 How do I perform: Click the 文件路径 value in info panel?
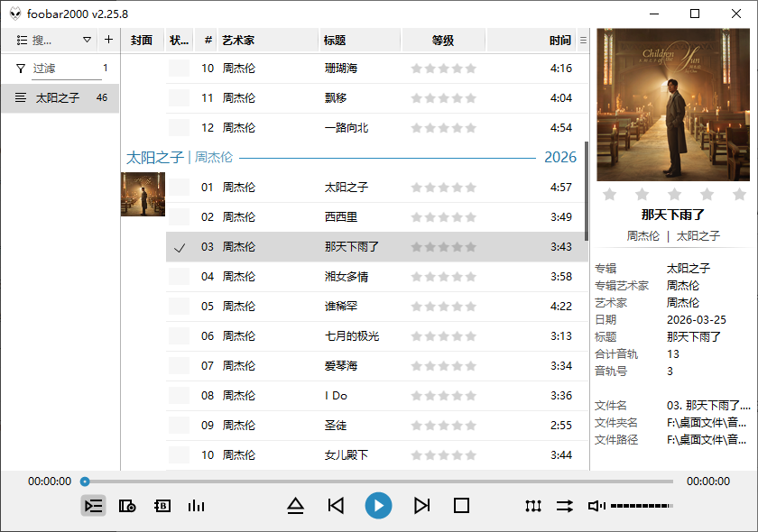tap(707, 440)
